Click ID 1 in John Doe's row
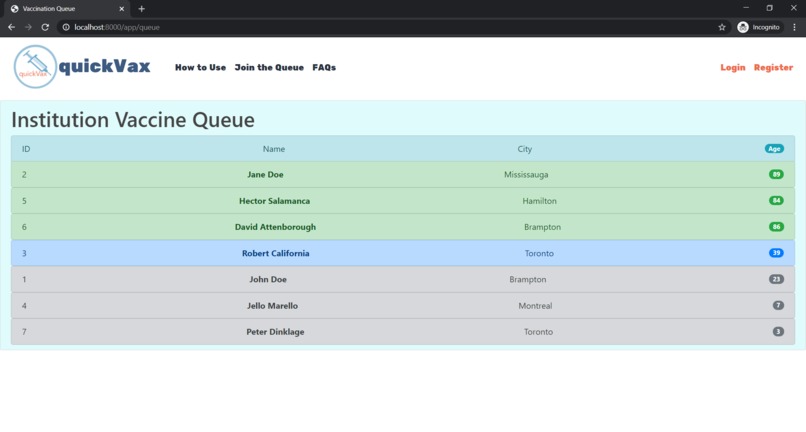 point(24,279)
